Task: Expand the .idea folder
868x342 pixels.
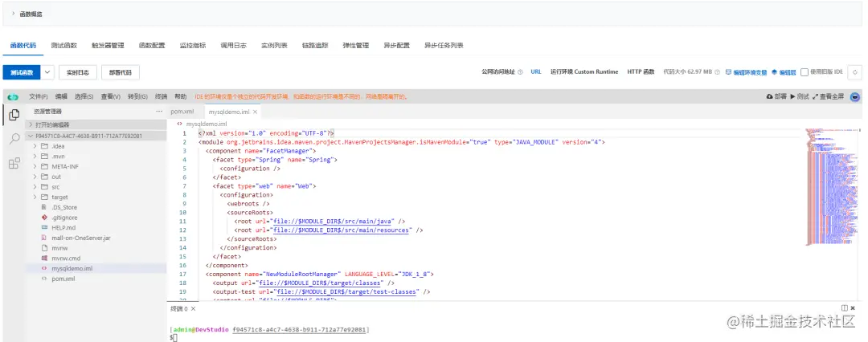Action: coord(35,146)
